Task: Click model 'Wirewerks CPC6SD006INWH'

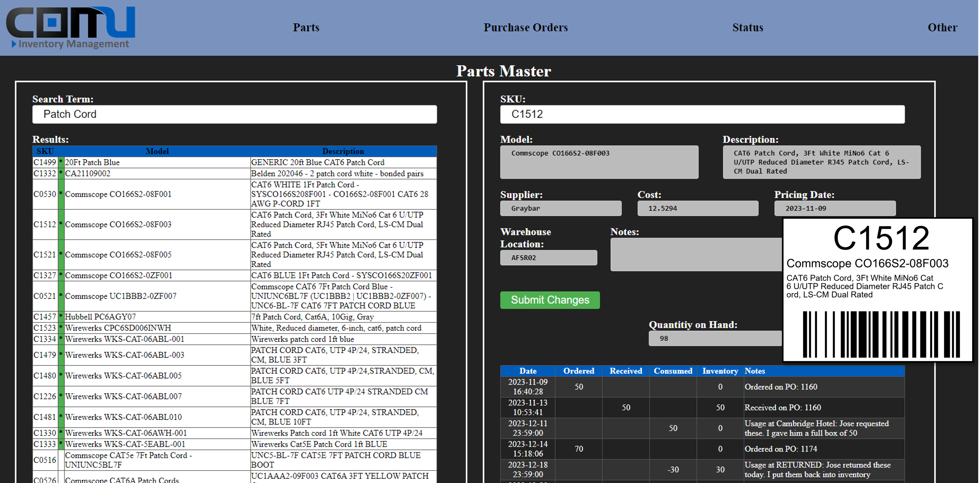Action: (x=118, y=328)
